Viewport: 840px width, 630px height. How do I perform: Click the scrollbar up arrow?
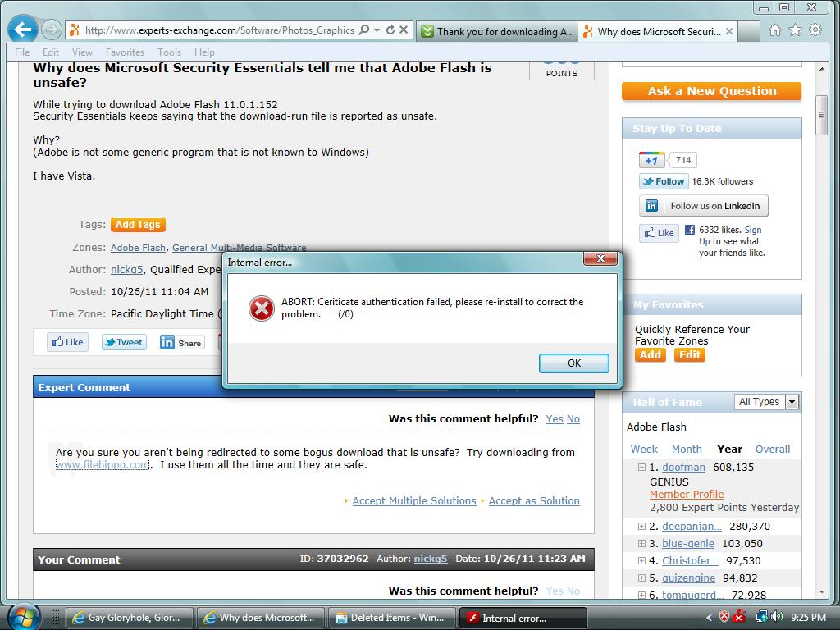coord(822,69)
